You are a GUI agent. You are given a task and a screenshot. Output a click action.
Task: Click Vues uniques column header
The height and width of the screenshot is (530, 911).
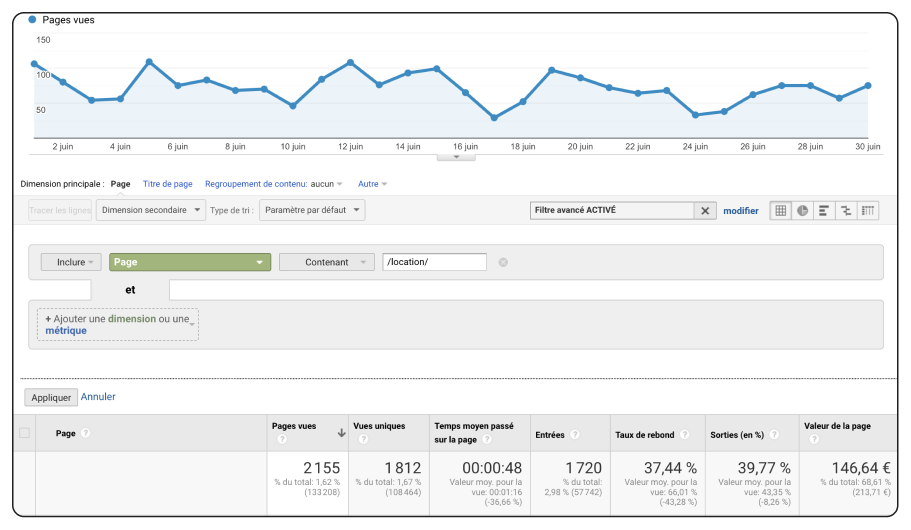[x=379, y=426]
